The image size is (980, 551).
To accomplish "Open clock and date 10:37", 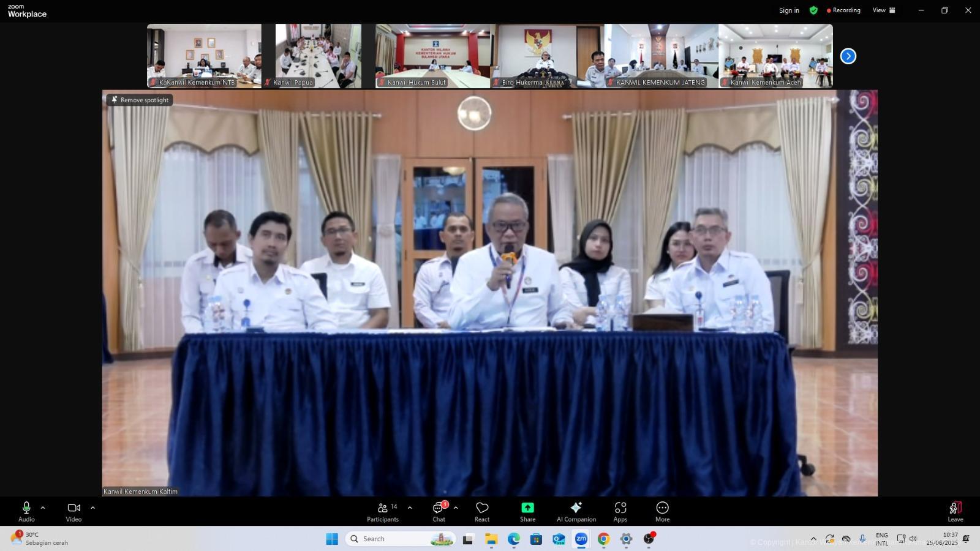I will point(942,539).
